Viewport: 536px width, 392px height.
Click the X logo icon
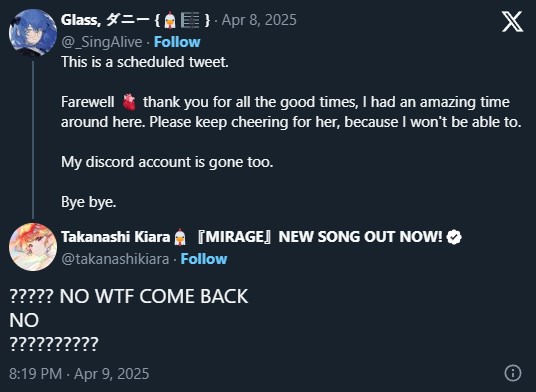(x=512, y=21)
